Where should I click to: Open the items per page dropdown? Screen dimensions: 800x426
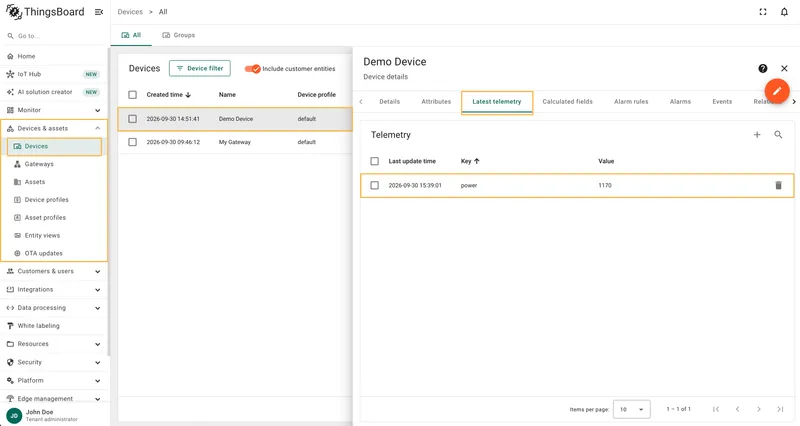(x=631, y=409)
